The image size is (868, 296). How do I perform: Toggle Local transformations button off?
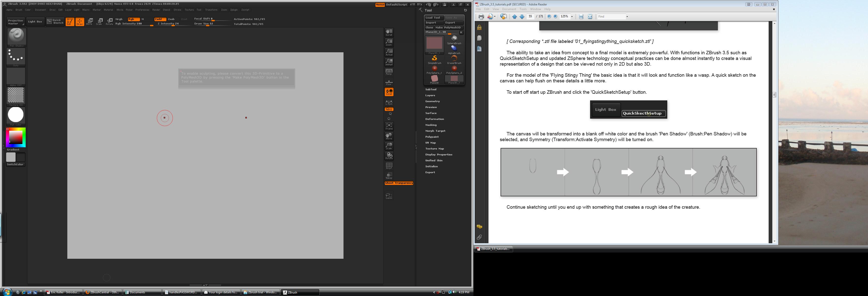(389, 92)
